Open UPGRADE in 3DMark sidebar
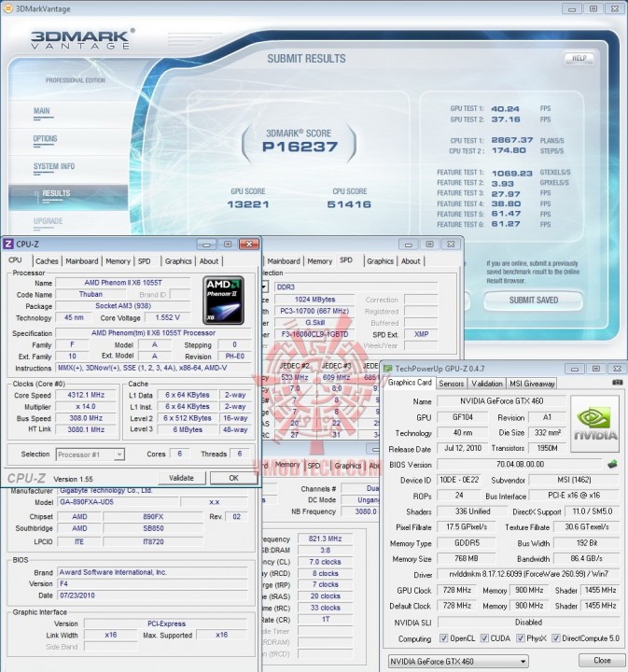The image size is (628, 672). point(48,221)
